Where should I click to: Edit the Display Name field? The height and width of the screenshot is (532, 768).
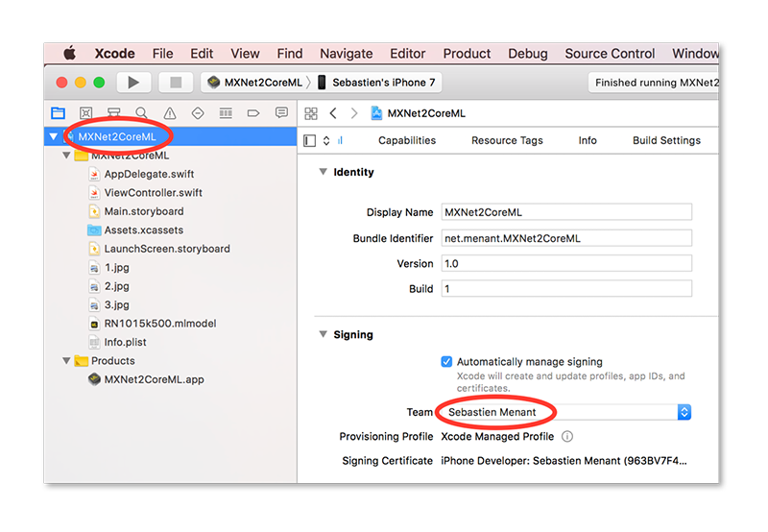[x=566, y=212]
